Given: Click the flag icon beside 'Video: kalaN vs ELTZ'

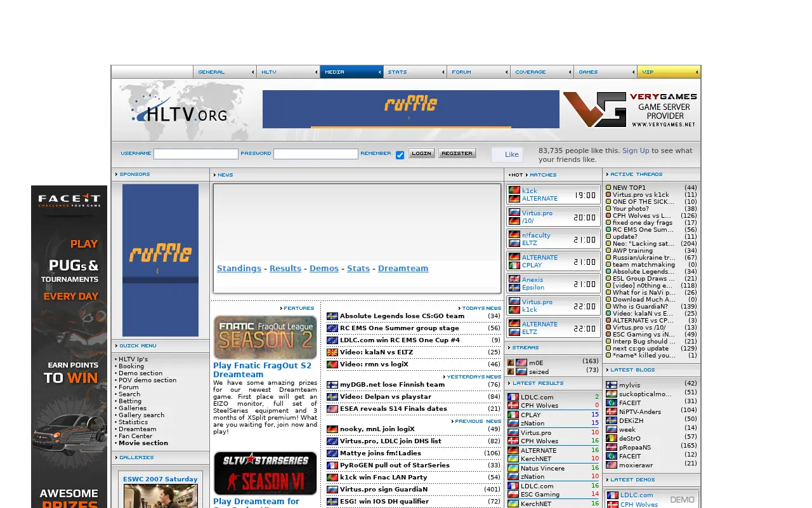Looking at the screenshot, I should [x=332, y=352].
